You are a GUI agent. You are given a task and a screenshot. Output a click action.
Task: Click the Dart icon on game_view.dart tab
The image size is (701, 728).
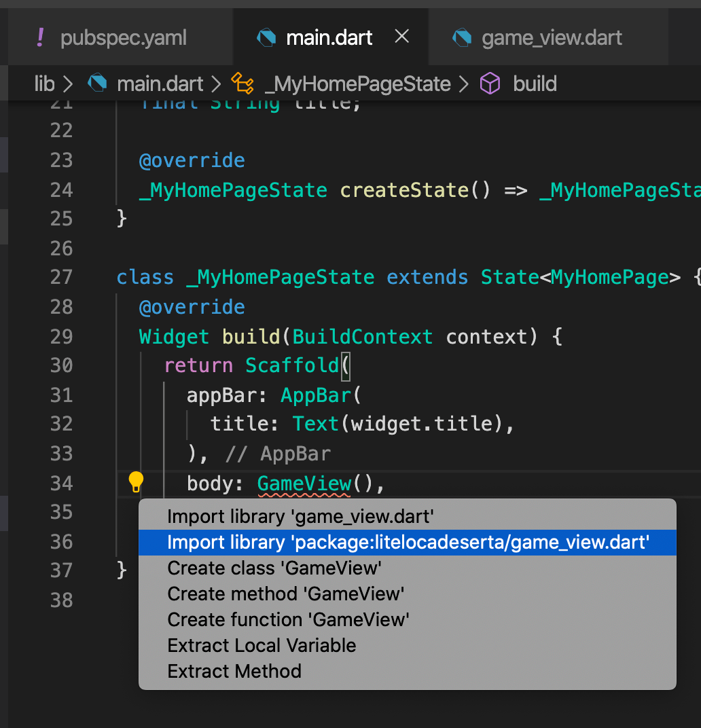pos(462,37)
